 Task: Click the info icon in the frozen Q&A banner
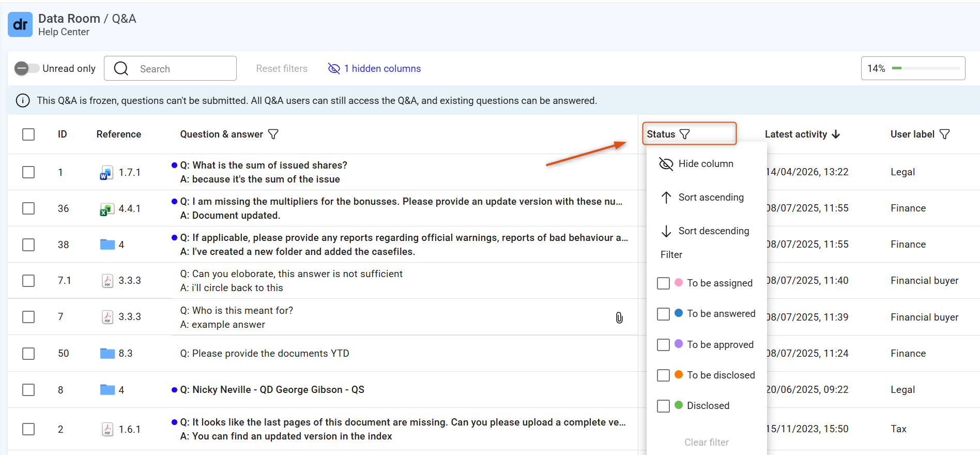23,101
